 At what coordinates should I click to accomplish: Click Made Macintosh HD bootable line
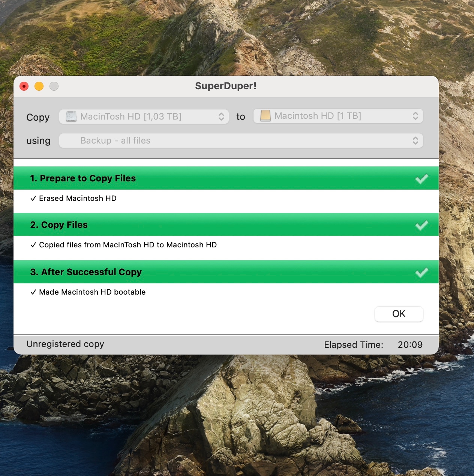coord(92,292)
